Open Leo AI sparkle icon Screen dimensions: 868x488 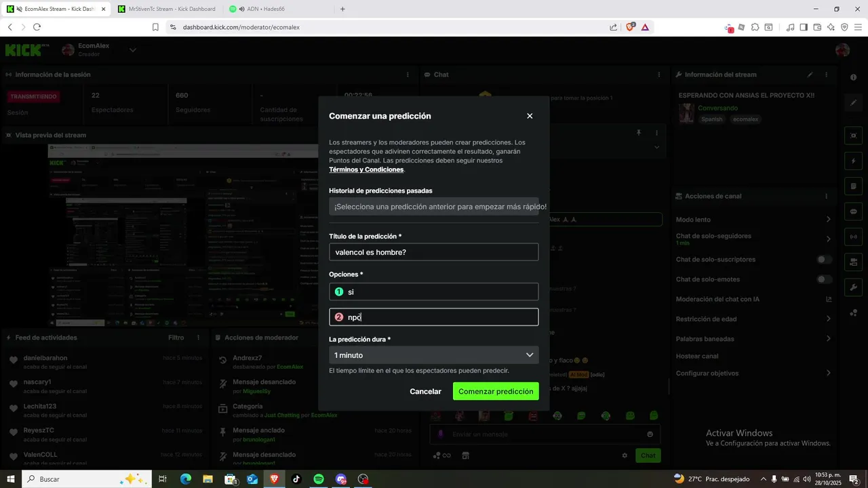[x=831, y=27]
